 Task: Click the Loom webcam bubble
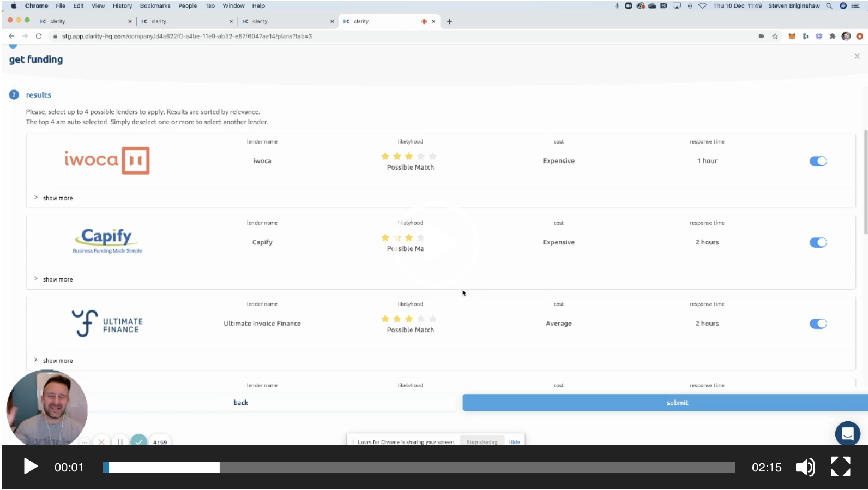[x=46, y=408]
